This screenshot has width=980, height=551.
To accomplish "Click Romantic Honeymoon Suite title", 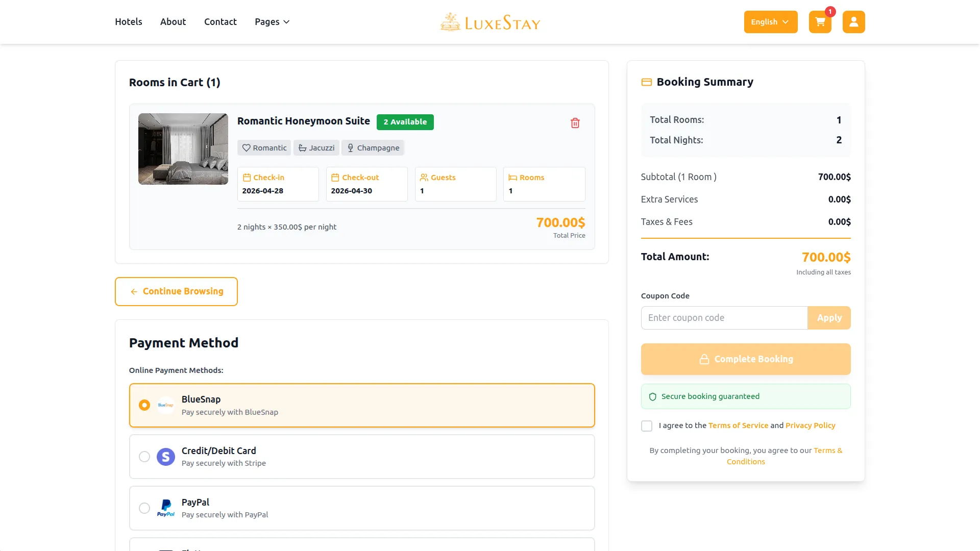I will 304,121.
